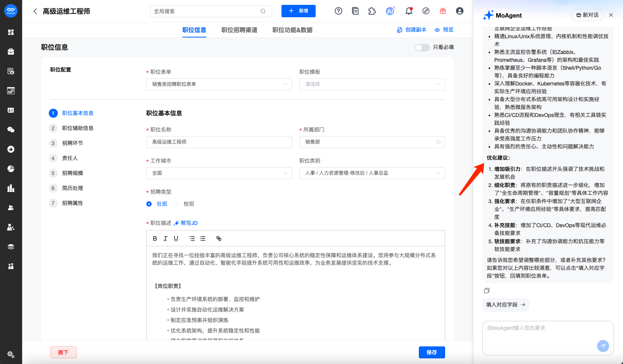Jump to the 简历处理 step
Screen dimensions: 623x364
point(66,188)
